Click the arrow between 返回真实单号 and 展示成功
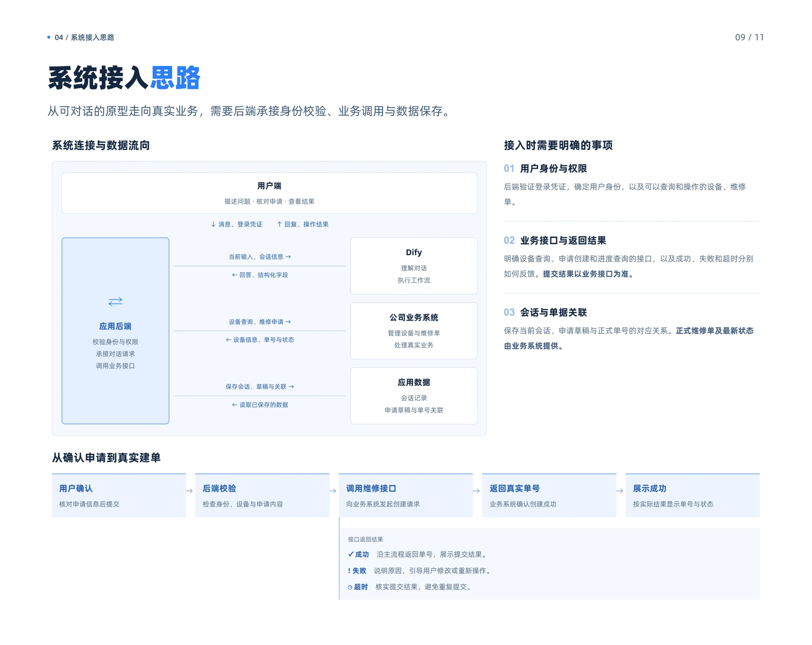 pyautogui.click(x=620, y=491)
